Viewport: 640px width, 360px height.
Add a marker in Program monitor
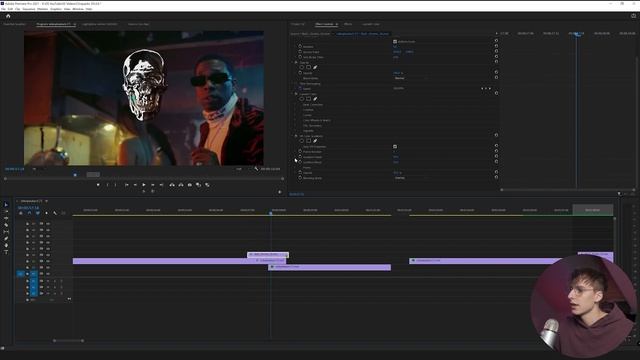(98, 185)
